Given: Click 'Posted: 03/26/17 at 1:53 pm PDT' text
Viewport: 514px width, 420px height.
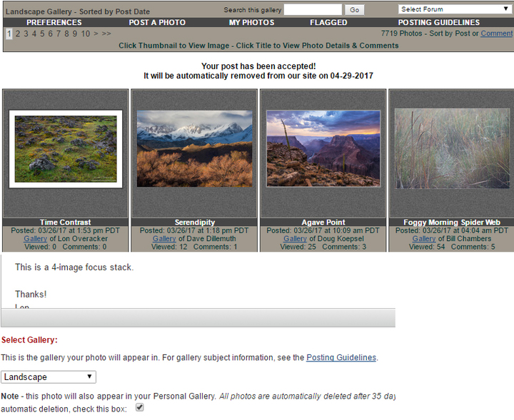Looking at the screenshot, I should (66, 230).
